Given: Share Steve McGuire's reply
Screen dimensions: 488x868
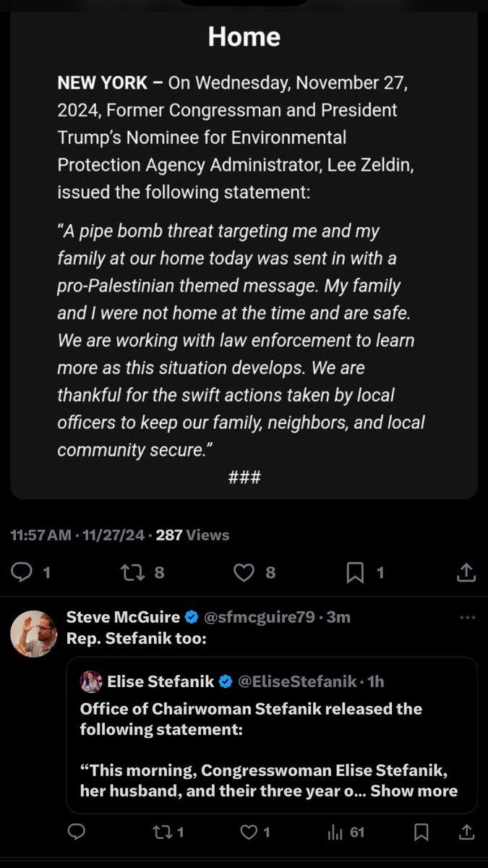Looking at the screenshot, I should click(x=466, y=833).
